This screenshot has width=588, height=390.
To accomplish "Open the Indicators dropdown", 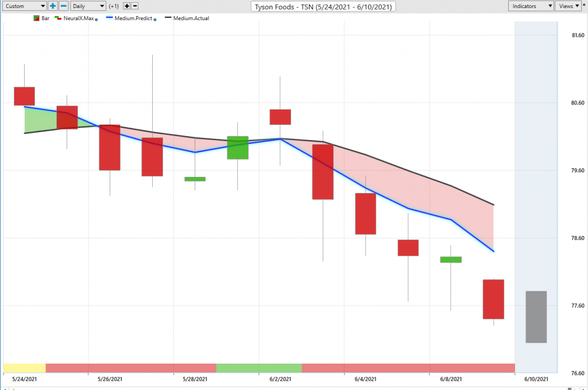I will pyautogui.click(x=531, y=6).
